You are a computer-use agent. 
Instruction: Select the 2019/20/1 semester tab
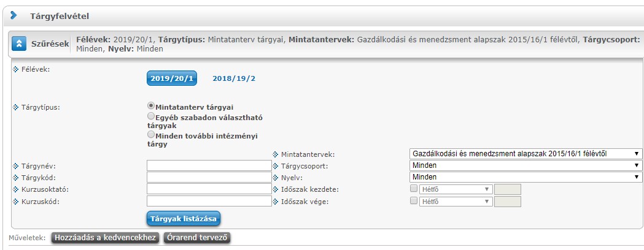tap(172, 78)
